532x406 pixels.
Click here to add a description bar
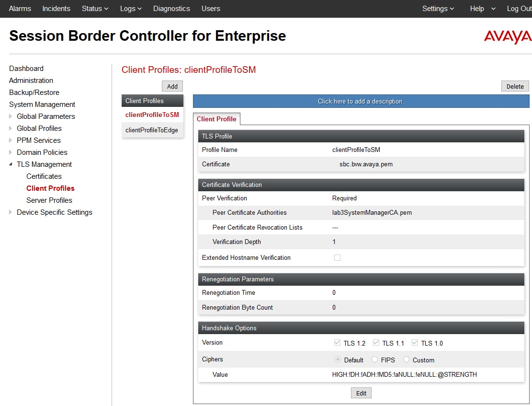[361, 101]
